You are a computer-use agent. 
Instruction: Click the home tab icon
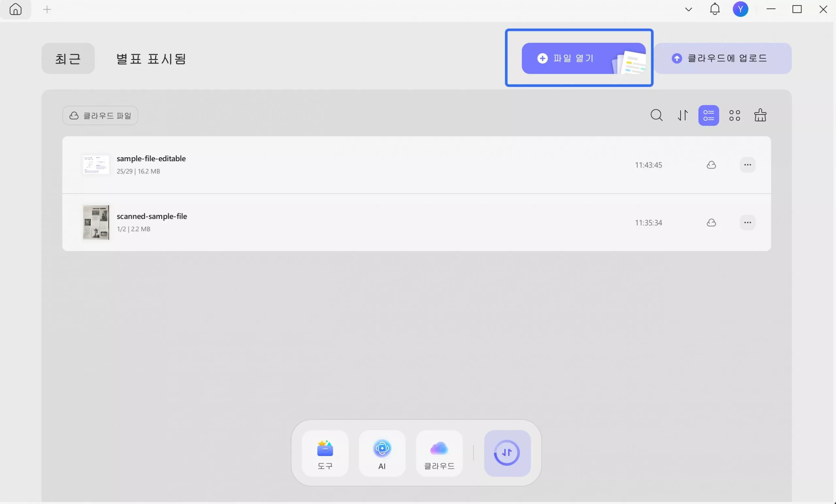(16, 9)
